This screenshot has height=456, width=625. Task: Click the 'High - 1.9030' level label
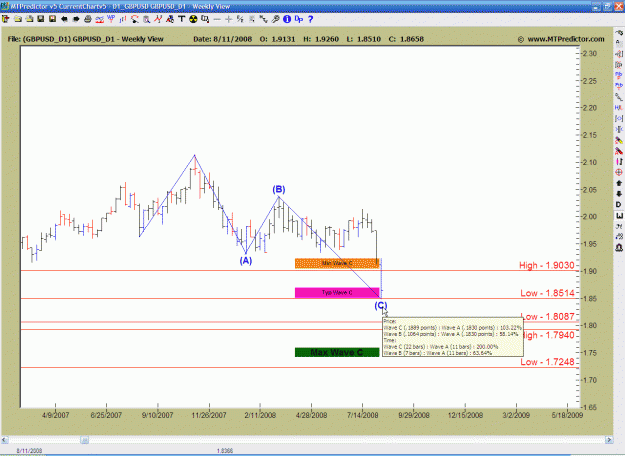(x=546, y=265)
